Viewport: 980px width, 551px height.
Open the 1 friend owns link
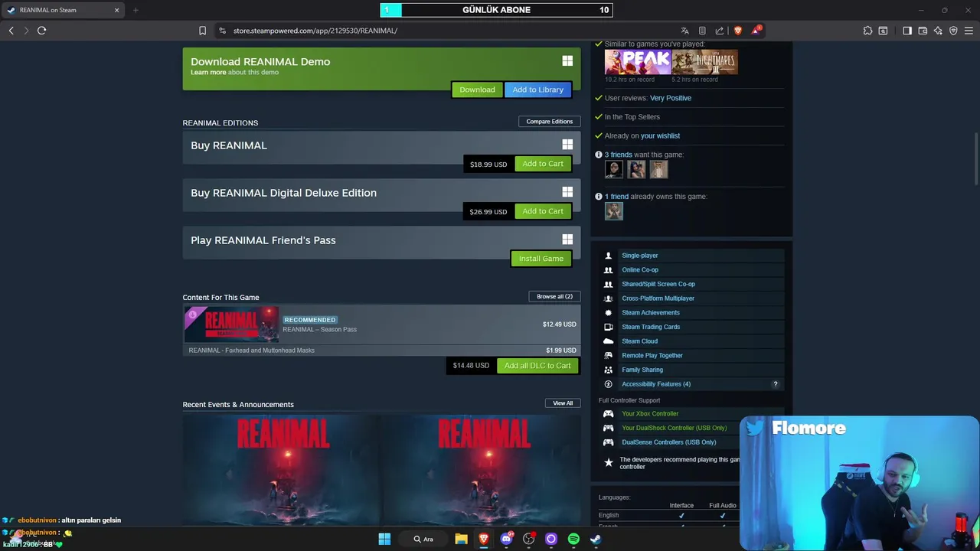[x=616, y=197]
